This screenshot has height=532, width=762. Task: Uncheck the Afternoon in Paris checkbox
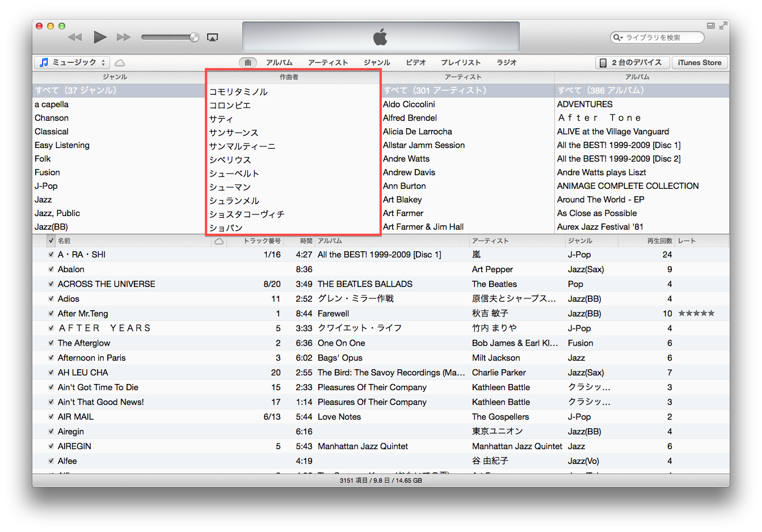click(51, 358)
